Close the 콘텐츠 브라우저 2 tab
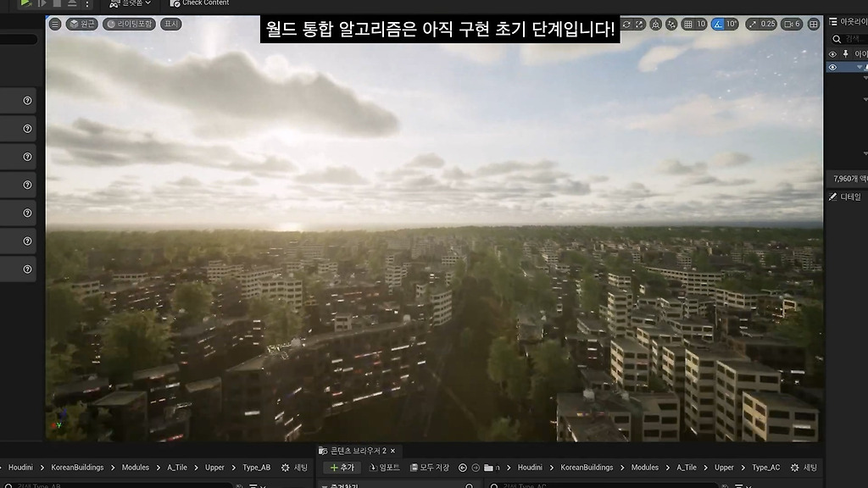 pyautogui.click(x=393, y=451)
